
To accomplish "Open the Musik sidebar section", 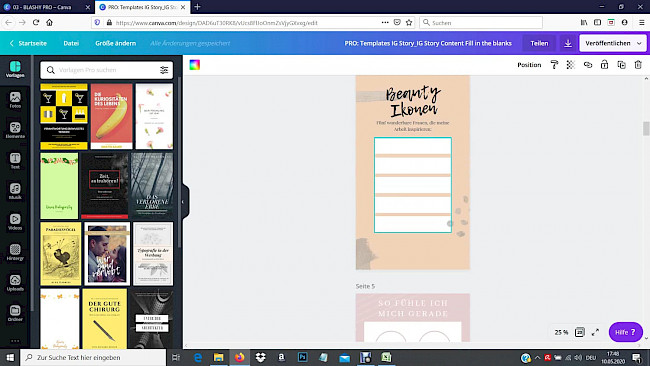I will click(15, 191).
